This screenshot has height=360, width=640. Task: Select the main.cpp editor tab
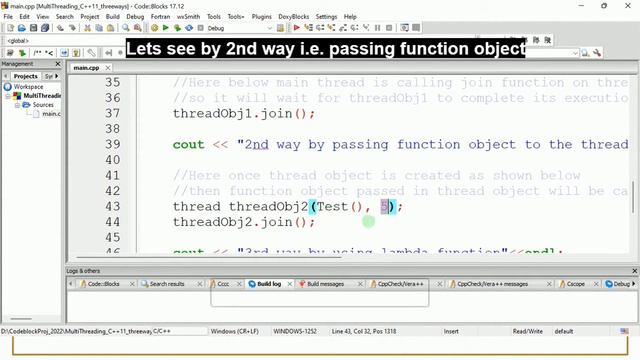point(86,68)
